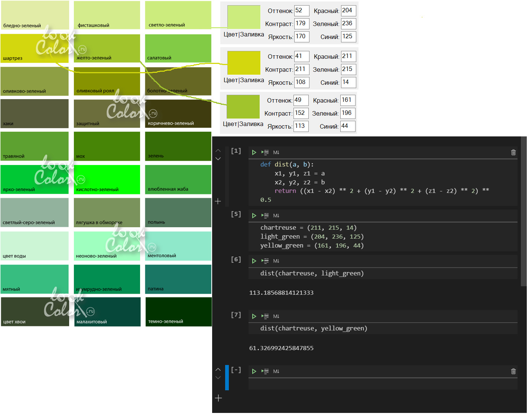Run the dist(chartreuse, yellow_green) cell
This screenshot has width=532, height=420.
pos(254,316)
